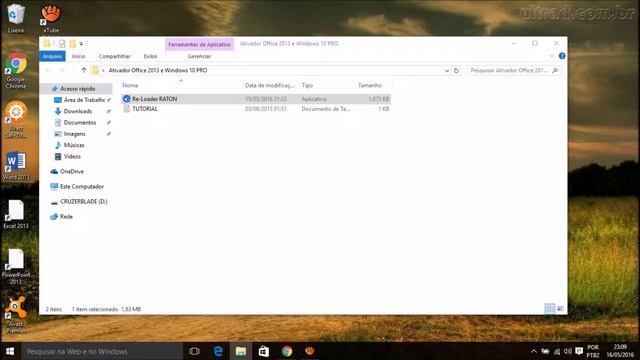Switch to the Início ribbon tab

78,56
